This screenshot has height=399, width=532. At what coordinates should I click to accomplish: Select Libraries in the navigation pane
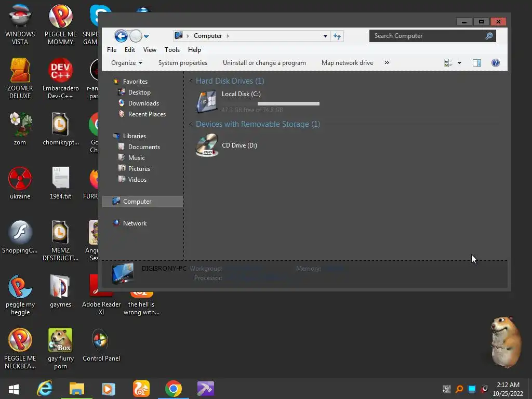pyautogui.click(x=135, y=136)
